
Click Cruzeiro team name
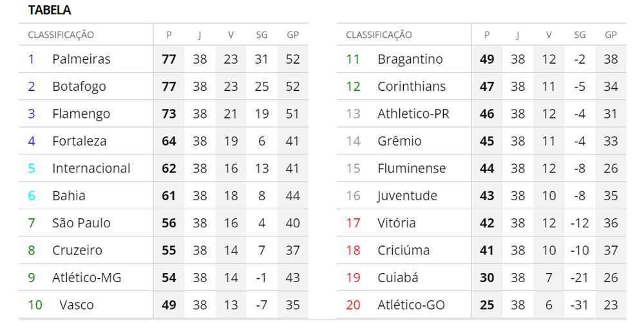point(77,251)
